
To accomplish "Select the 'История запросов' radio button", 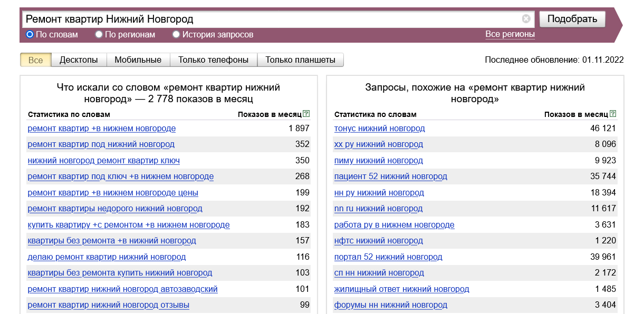I will click(176, 35).
